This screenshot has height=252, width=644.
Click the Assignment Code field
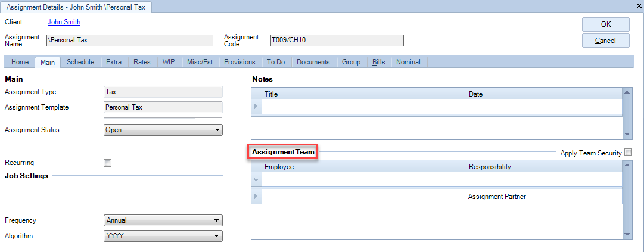337,41
